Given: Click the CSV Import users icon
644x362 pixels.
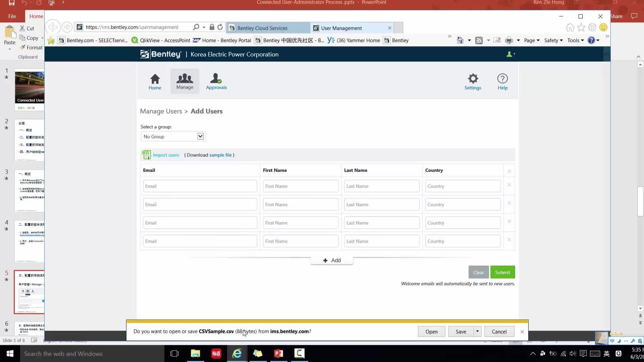Looking at the screenshot, I should pyautogui.click(x=146, y=155).
